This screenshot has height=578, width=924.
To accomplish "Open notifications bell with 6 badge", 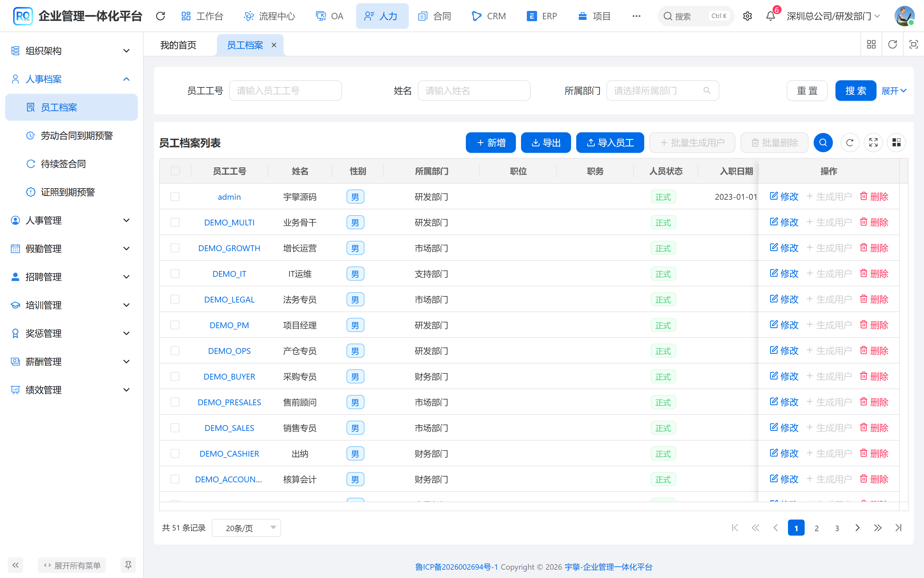I will coord(771,16).
